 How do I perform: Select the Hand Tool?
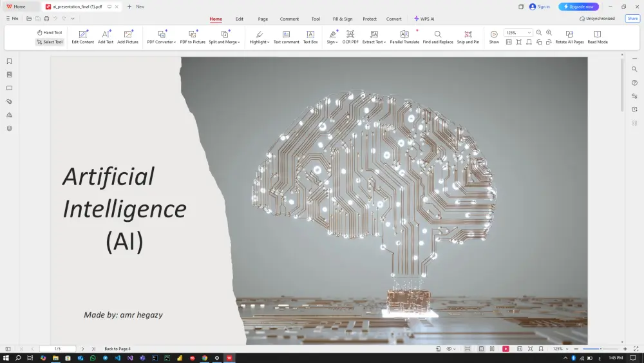50,32
